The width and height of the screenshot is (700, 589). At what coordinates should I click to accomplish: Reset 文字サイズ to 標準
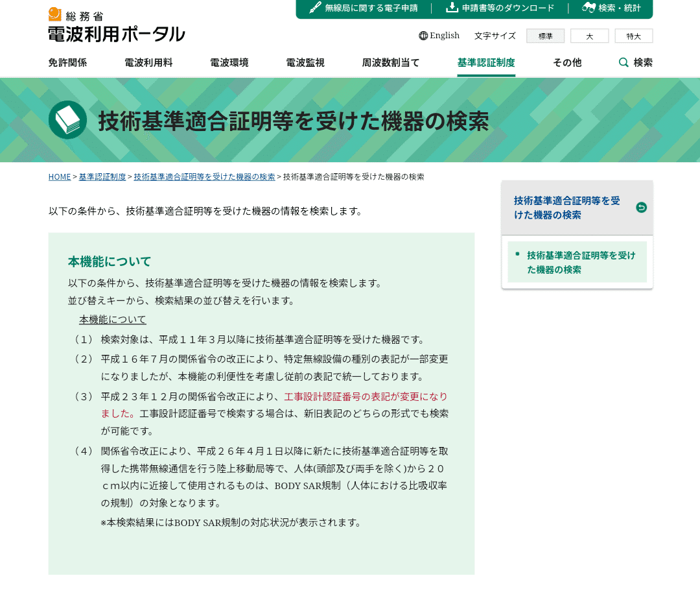pyautogui.click(x=545, y=36)
